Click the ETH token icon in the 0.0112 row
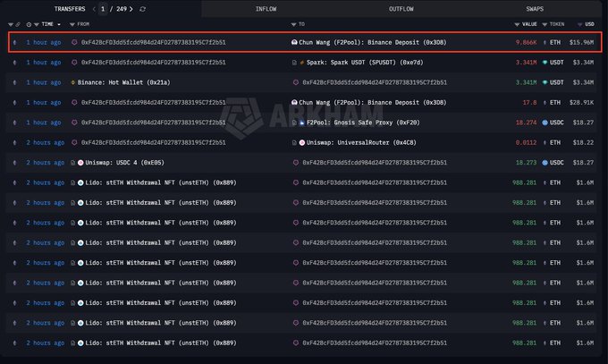The width and height of the screenshot is (608, 364). point(545,143)
